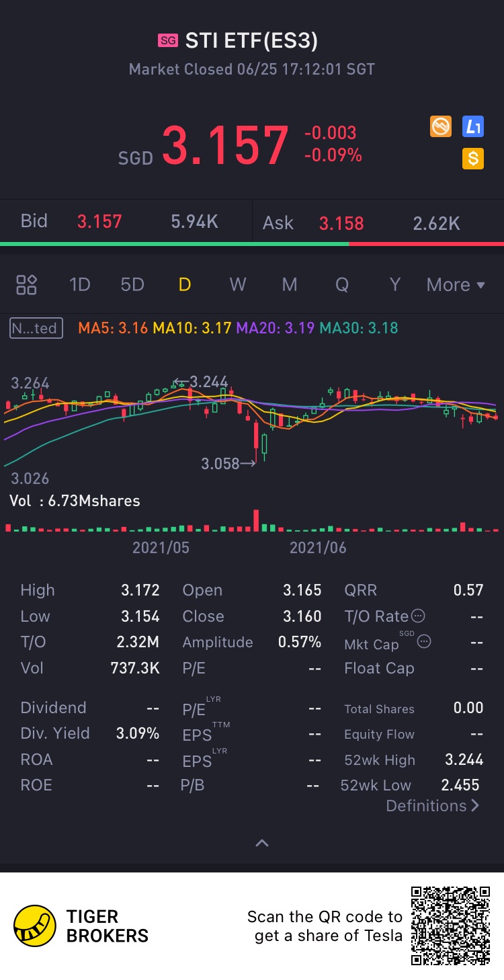Tap the Ask price 3.158
Image resolution: width=504 pixels, height=980 pixels.
click(x=341, y=223)
